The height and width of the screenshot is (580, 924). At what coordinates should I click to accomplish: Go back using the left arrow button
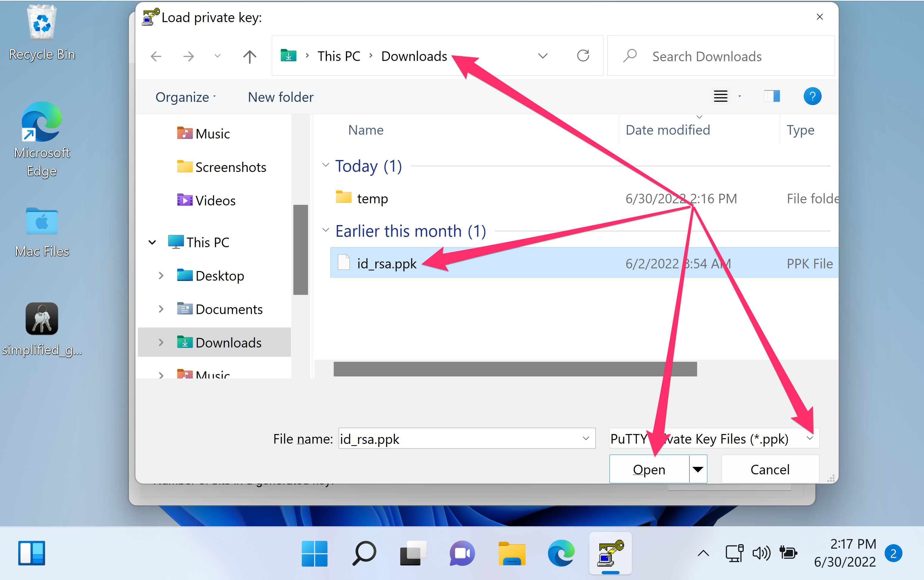coord(156,56)
